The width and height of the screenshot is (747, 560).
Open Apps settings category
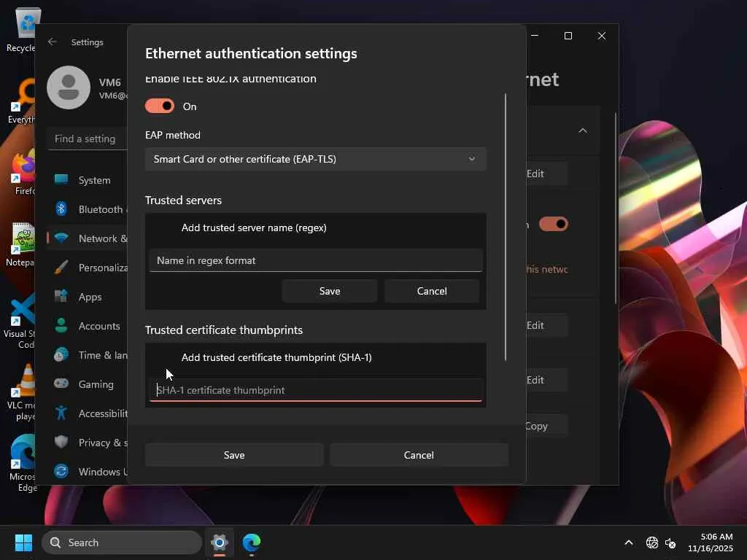click(88, 297)
